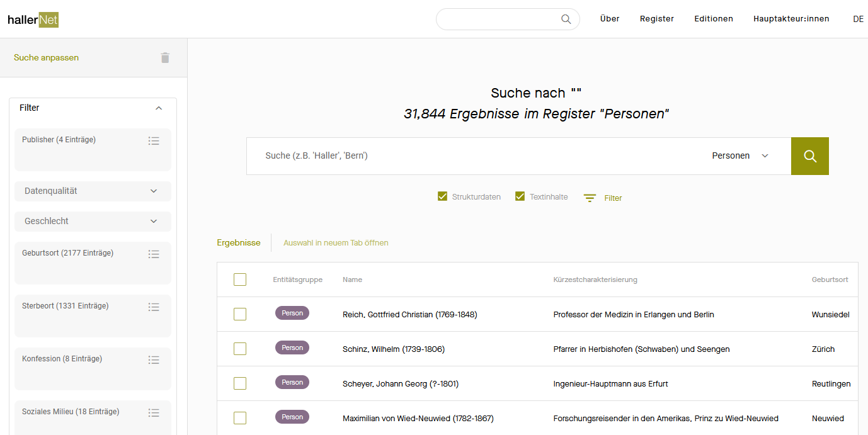This screenshot has width=868, height=435.
Task: Open Auswahl in neuem Tab öffnen
Action: [336, 243]
